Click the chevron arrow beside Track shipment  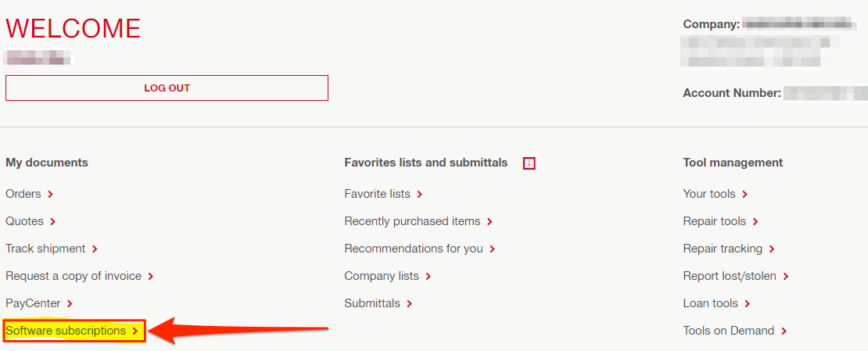pyautogui.click(x=95, y=249)
